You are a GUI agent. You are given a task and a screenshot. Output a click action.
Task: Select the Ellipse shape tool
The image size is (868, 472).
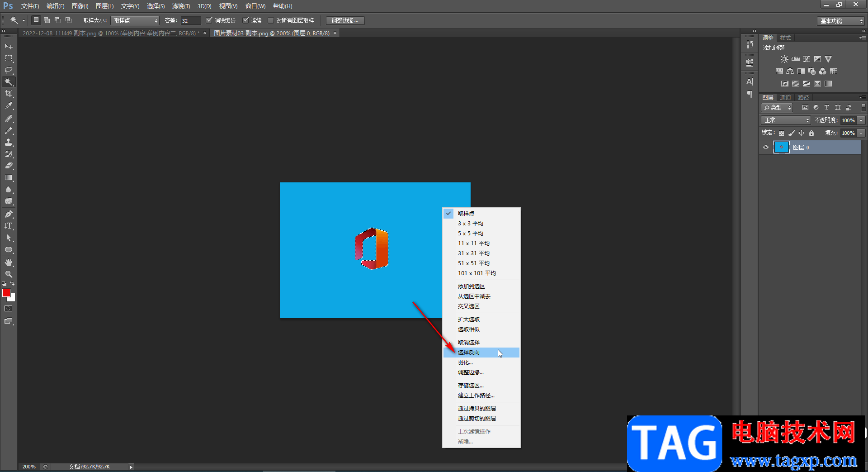(9, 249)
